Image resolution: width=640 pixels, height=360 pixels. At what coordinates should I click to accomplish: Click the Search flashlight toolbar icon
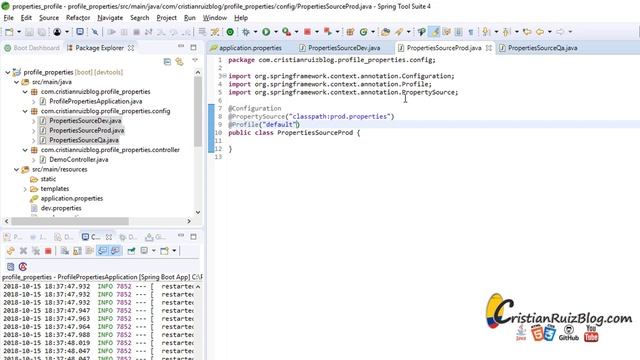(399, 32)
